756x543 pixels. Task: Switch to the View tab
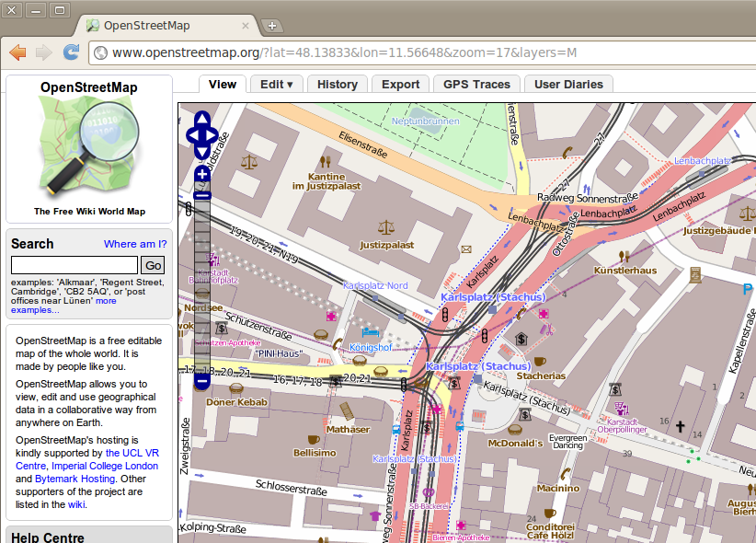coord(223,85)
